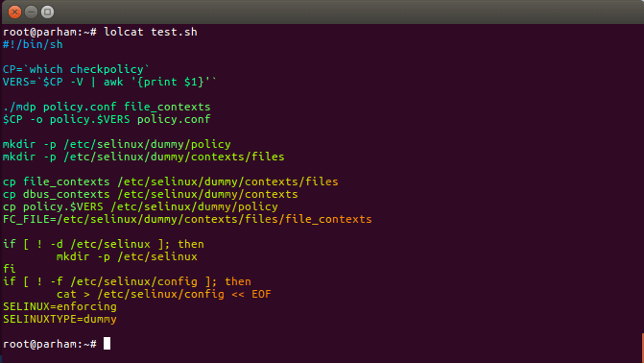This screenshot has height=363, width=644.
Task: Click 'mkdir -p /etc/selinux/dummy/policy' line
Action: 117,144
